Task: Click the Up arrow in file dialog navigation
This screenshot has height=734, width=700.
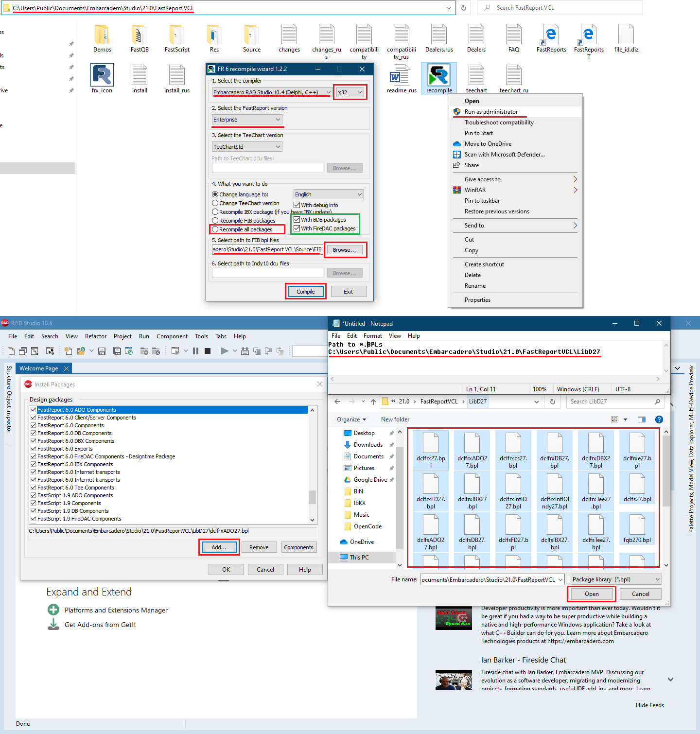Action: (x=373, y=402)
